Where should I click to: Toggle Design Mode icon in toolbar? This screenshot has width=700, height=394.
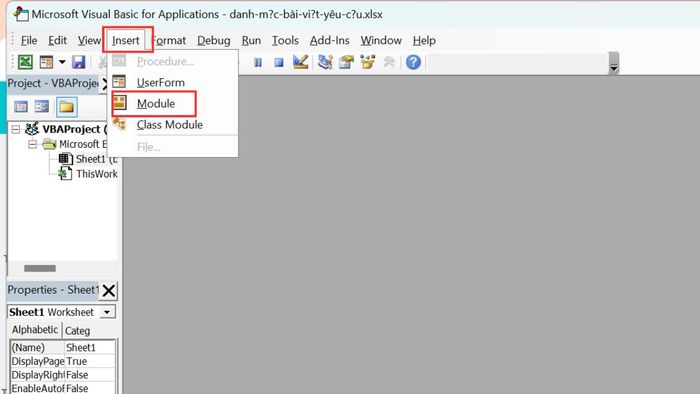(301, 62)
